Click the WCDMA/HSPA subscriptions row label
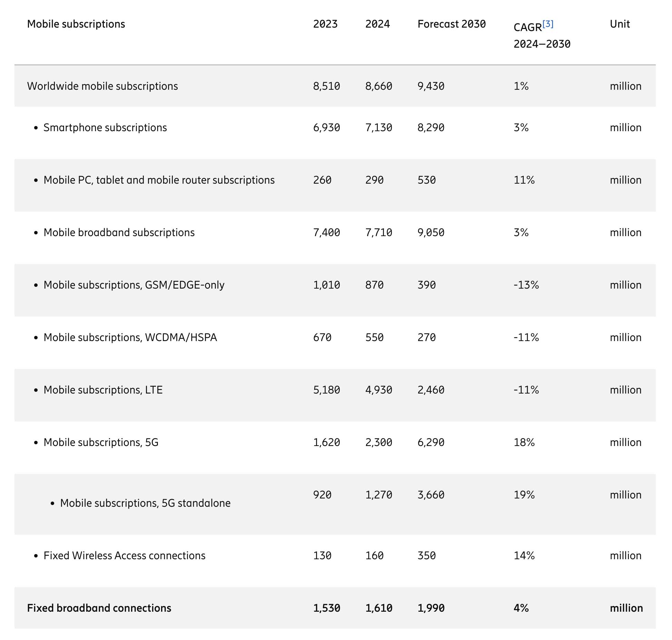 pyautogui.click(x=130, y=337)
